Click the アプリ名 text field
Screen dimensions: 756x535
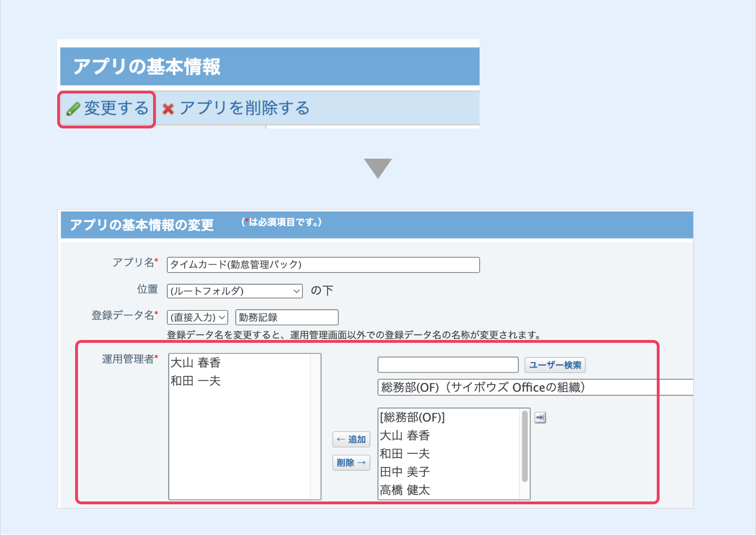click(x=323, y=264)
